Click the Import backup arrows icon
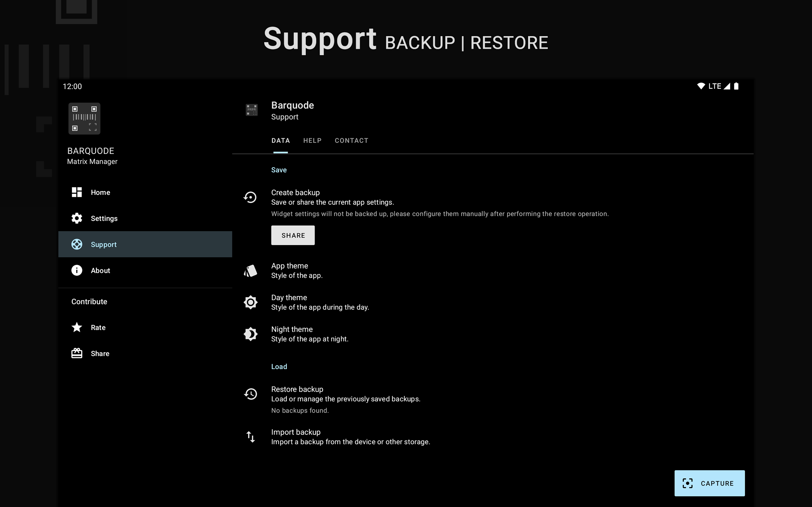 250,437
